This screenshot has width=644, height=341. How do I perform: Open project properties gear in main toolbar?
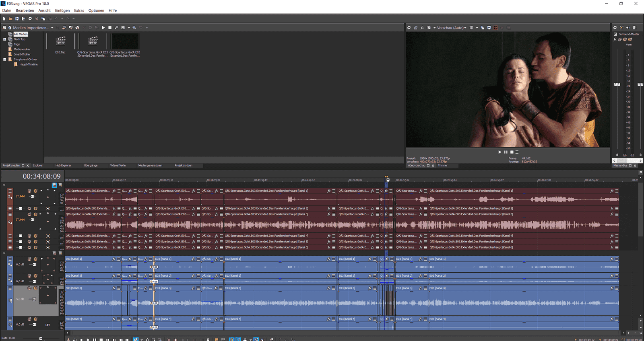tap(30, 18)
